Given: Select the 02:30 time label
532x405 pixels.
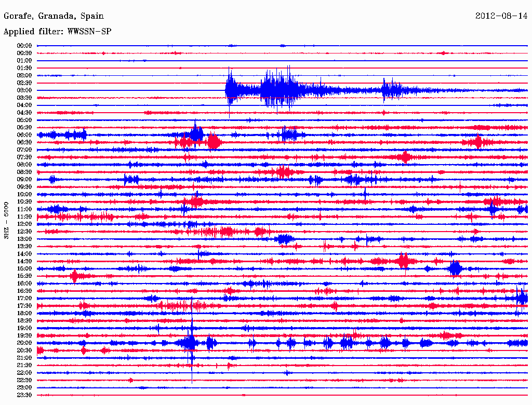Looking at the screenshot, I should pos(24,83).
